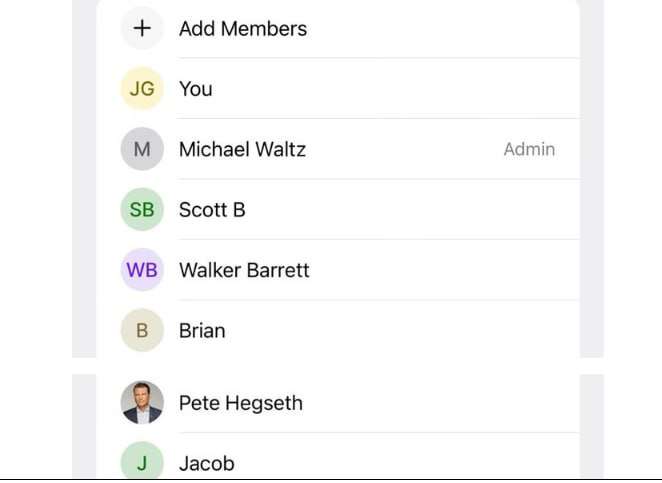The image size is (662, 483).
Task: Click the plus icon for Add Members
Action: [x=142, y=28]
